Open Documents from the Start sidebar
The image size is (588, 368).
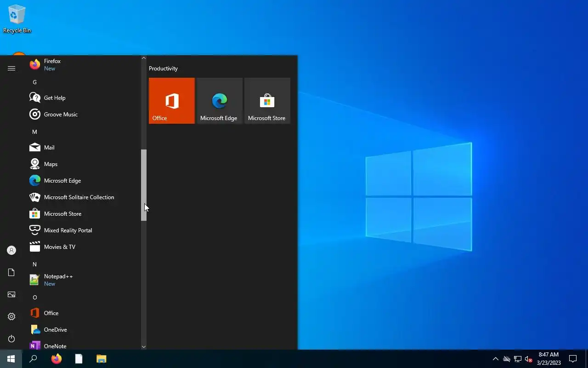pos(11,272)
